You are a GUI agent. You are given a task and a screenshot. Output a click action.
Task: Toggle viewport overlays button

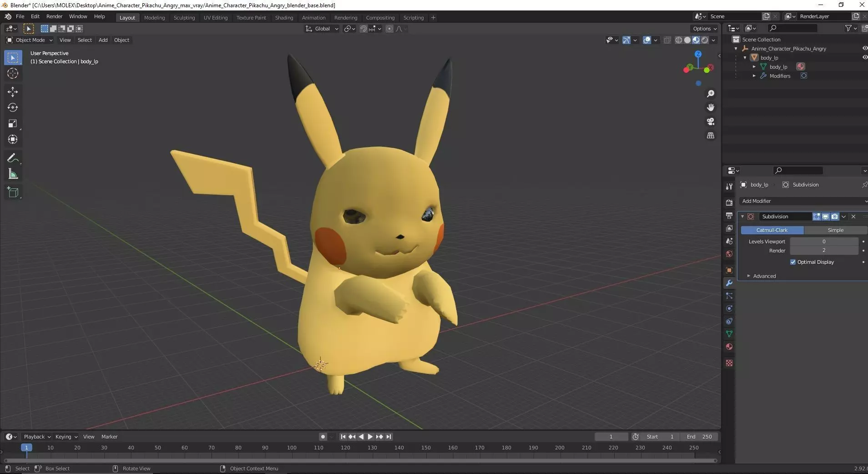click(647, 40)
